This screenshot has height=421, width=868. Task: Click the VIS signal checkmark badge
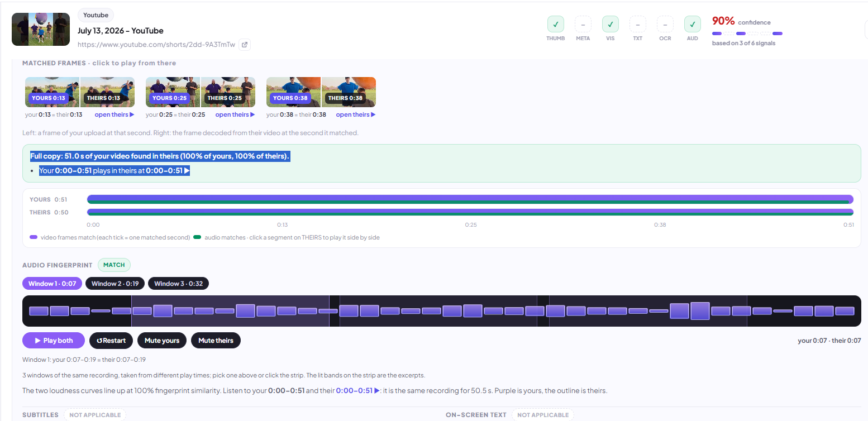click(x=610, y=24)
